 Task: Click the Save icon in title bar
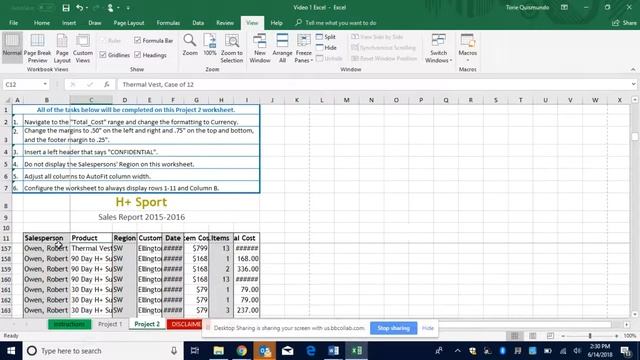click(x=66, y=8)
